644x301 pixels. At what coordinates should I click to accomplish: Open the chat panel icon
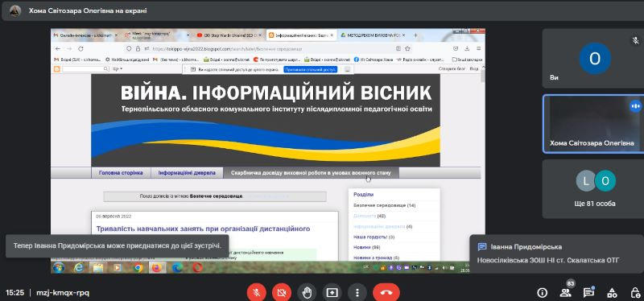pos(589,292)
